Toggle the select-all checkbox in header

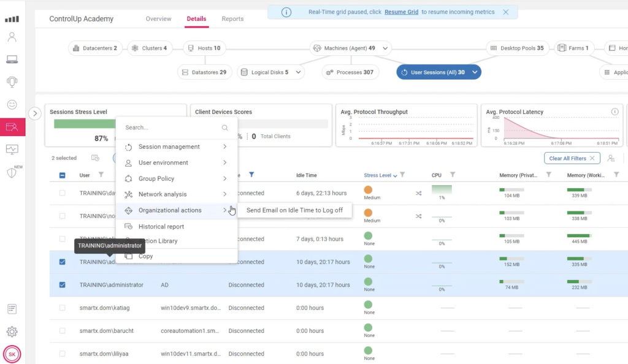click(63, 175)
